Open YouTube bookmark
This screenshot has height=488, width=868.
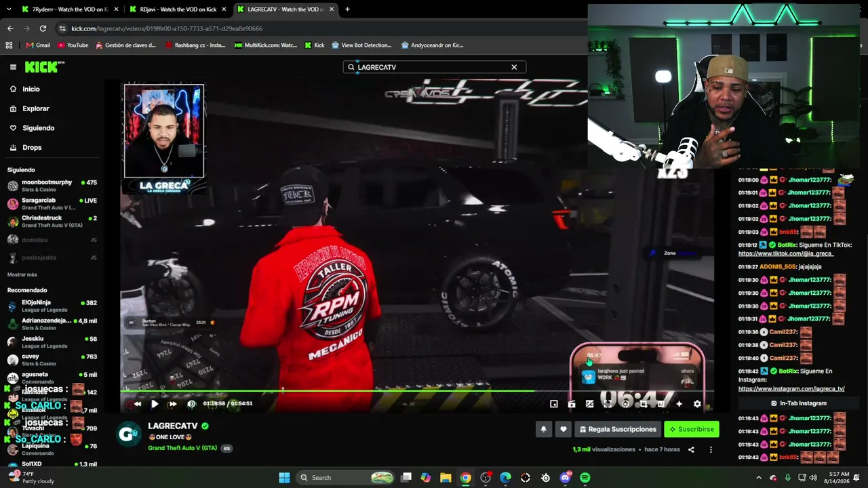(x=73, y=45)
